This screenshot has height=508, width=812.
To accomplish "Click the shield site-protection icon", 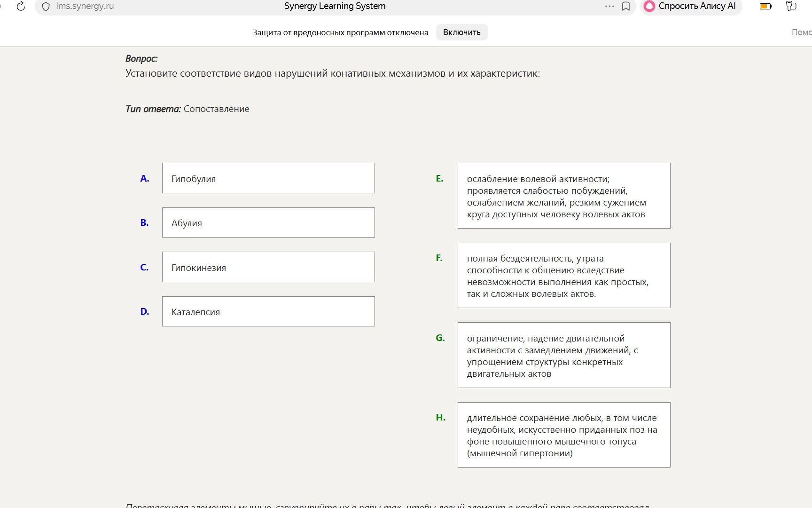I will coord(46,7).
